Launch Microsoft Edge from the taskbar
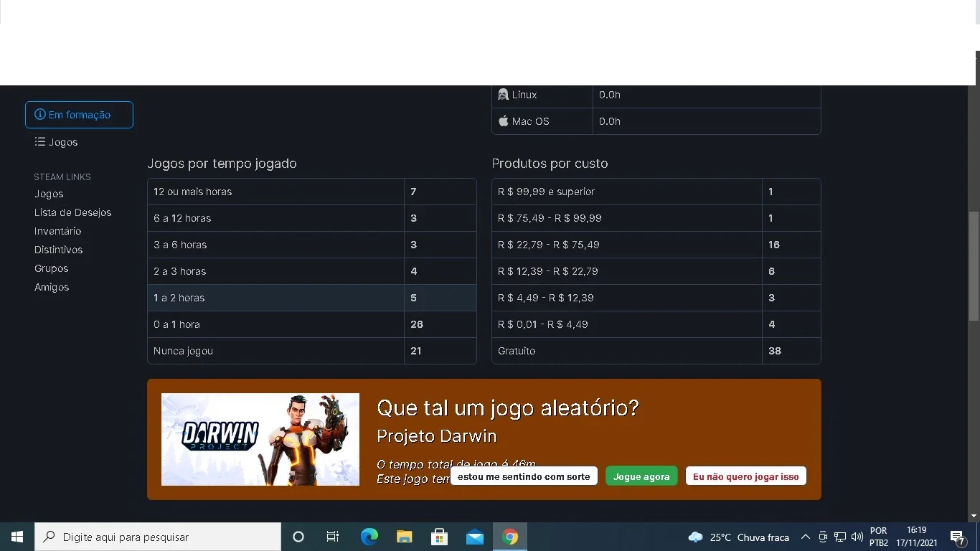Screen dimensions: 980x551 (369, 537)
